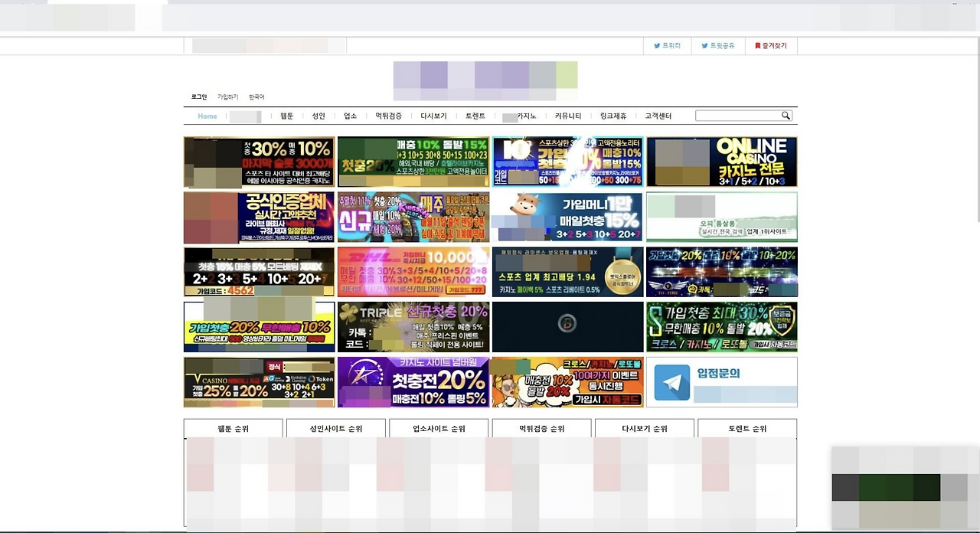Click the 가입머니 1만 매일첫충 15% banner

pyautogui.click(x=567, y=217)
